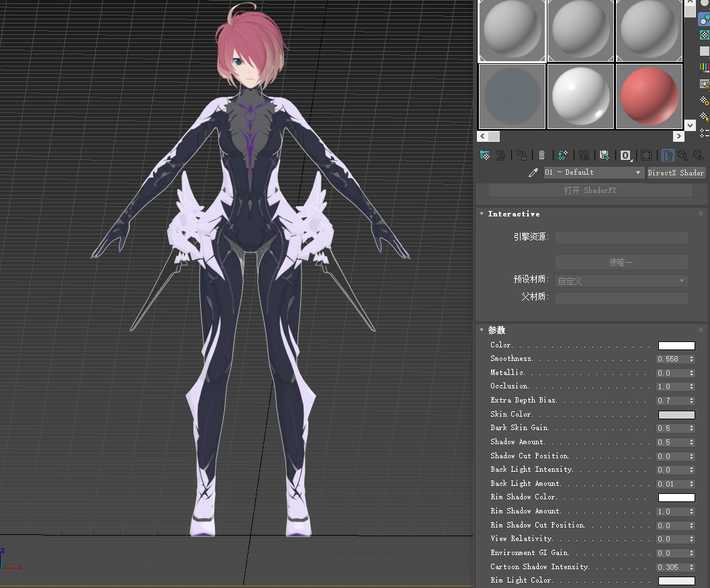Select the red sphere material sample slot
This screenshot has width=710, height=588.
pos(648,95)
